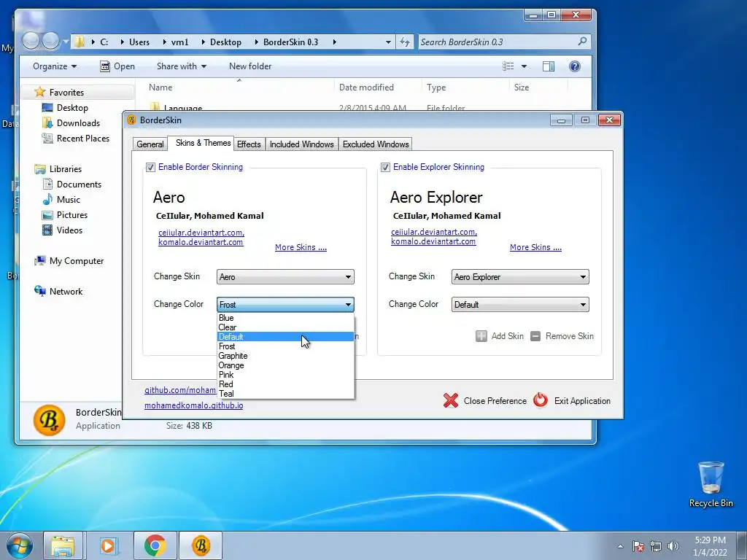Select Network in navigation pane
This screenshot has height=560, width=747.
66,292
